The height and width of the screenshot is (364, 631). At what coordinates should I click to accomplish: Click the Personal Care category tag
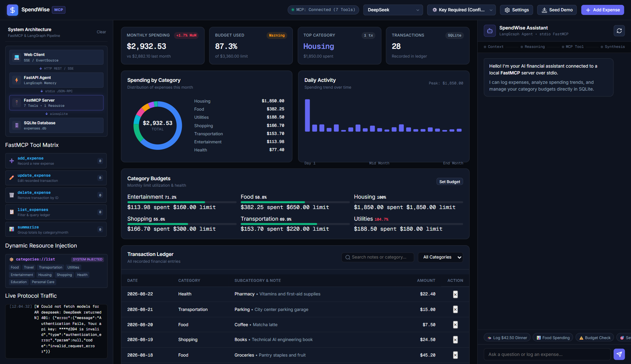[x=43, y=282]
